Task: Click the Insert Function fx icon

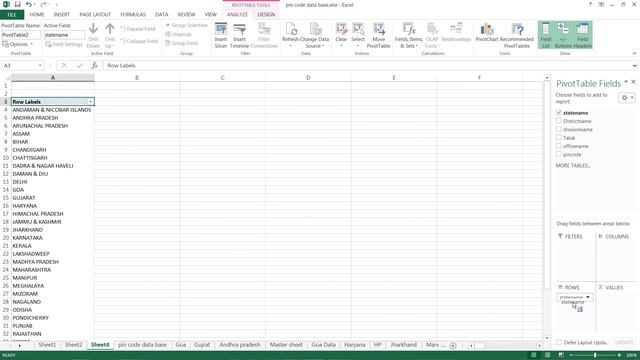Action: point(94,65)
